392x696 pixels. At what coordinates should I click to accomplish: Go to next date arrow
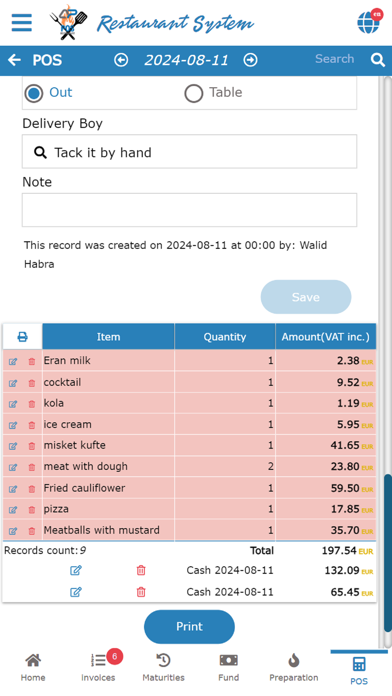point(250,60)
